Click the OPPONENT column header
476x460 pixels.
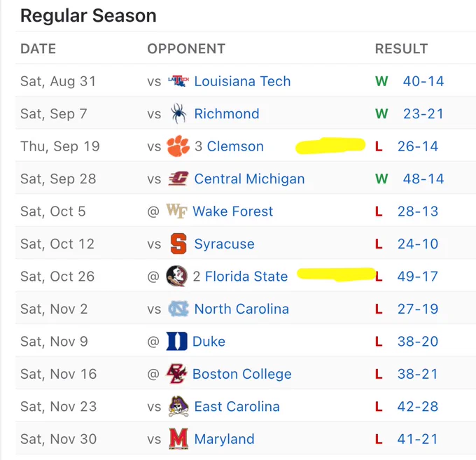tap(186, 48)
